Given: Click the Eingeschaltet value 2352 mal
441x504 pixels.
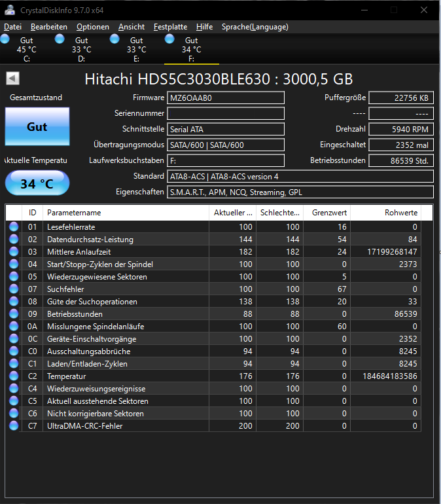Looking at the screenshot, I should 401,145.
